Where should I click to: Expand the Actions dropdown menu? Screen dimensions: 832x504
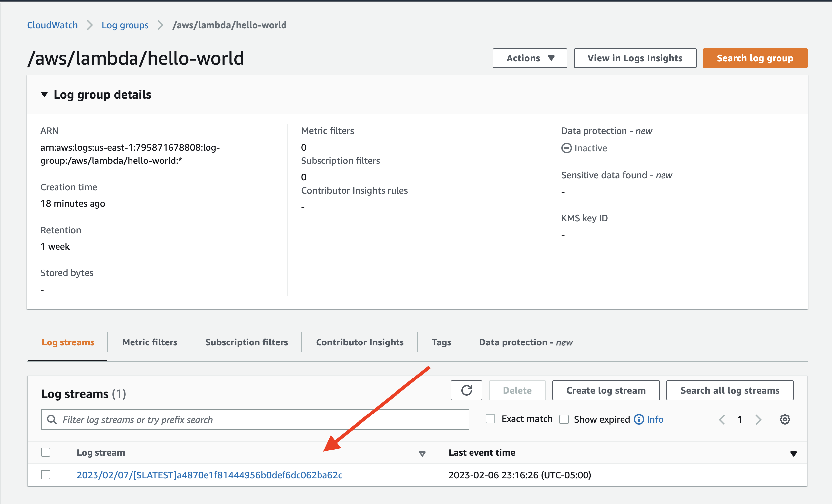click(x=530, y=58)
